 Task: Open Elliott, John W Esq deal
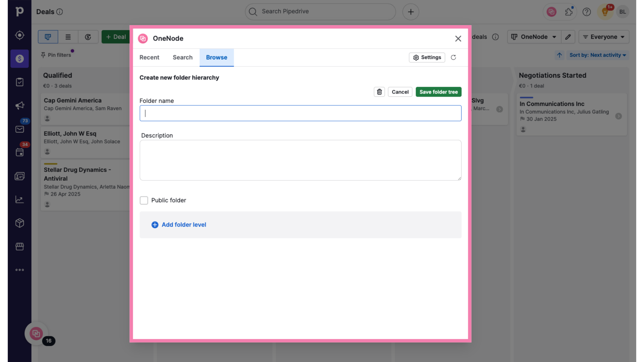[85, 142]
